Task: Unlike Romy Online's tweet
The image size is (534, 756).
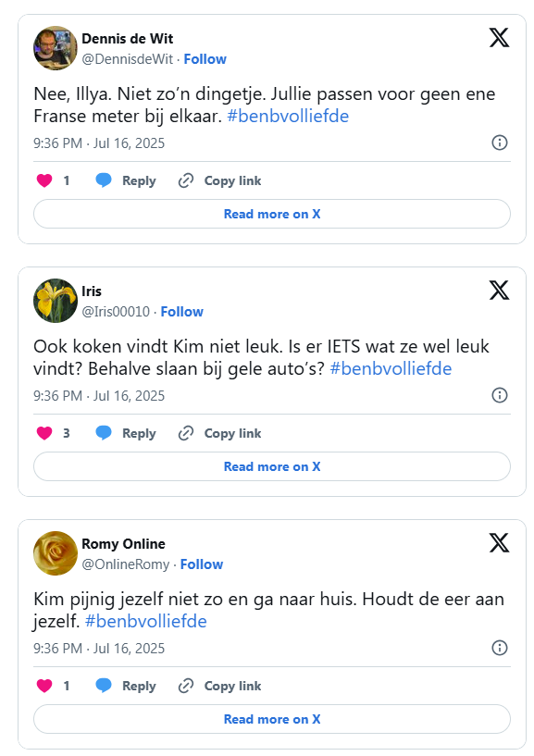Action: 43,686
